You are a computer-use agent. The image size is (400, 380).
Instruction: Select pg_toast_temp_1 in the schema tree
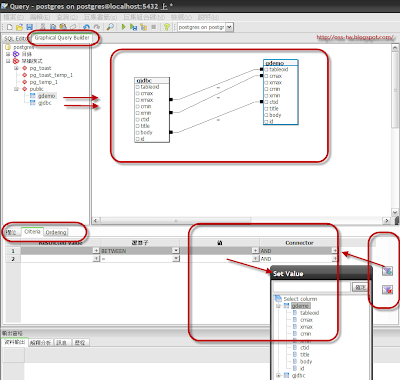point(51,75)
